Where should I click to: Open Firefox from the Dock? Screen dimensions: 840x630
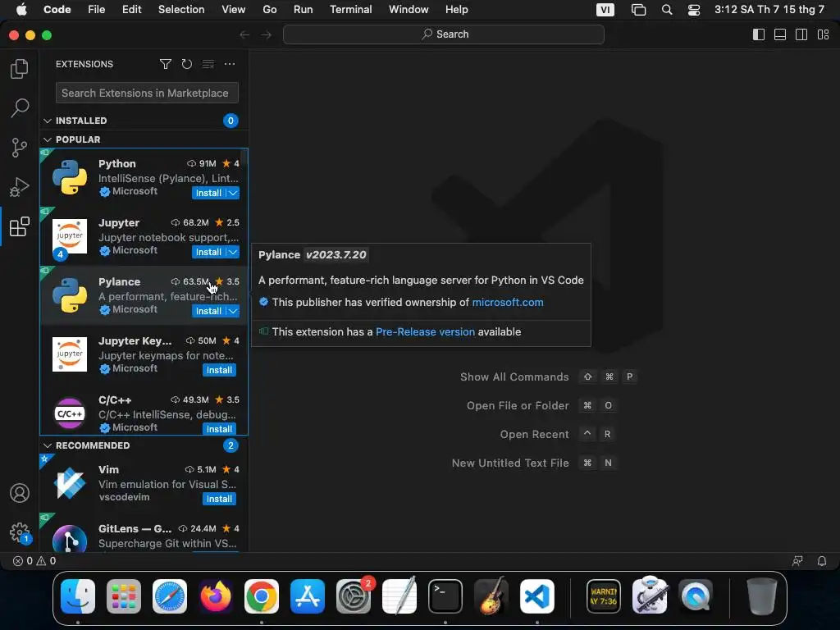pyautogui.click(x=216, y=596)
